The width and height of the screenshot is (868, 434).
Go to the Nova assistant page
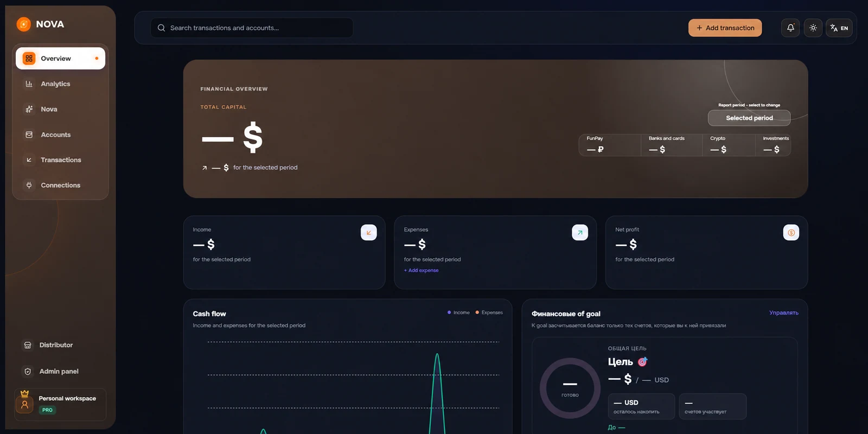60,109
